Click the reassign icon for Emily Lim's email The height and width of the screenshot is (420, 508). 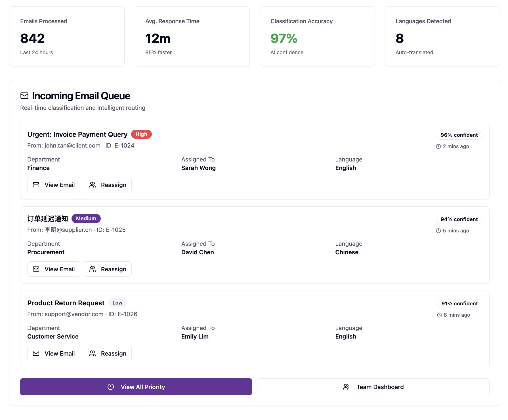point(93,353)
